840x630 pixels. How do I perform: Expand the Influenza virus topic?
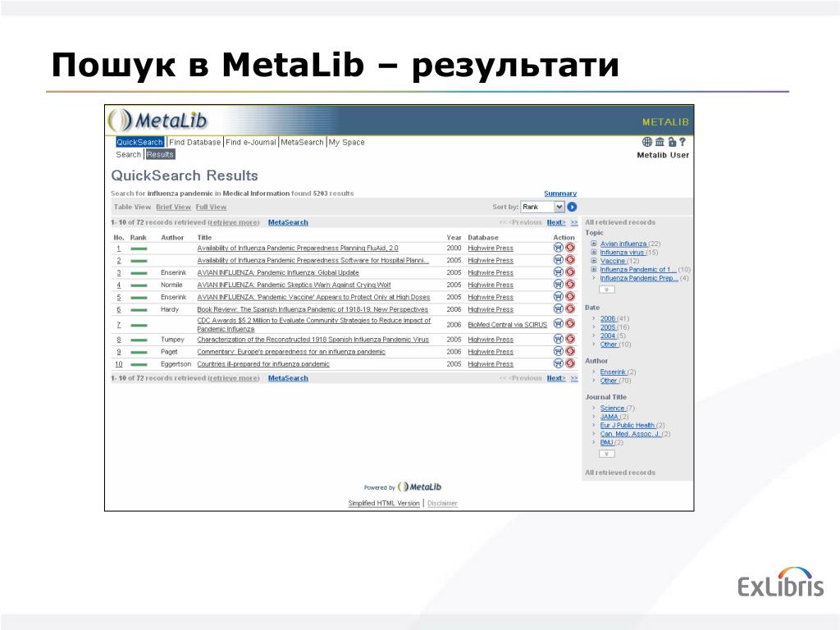click(x=594, y=253)
